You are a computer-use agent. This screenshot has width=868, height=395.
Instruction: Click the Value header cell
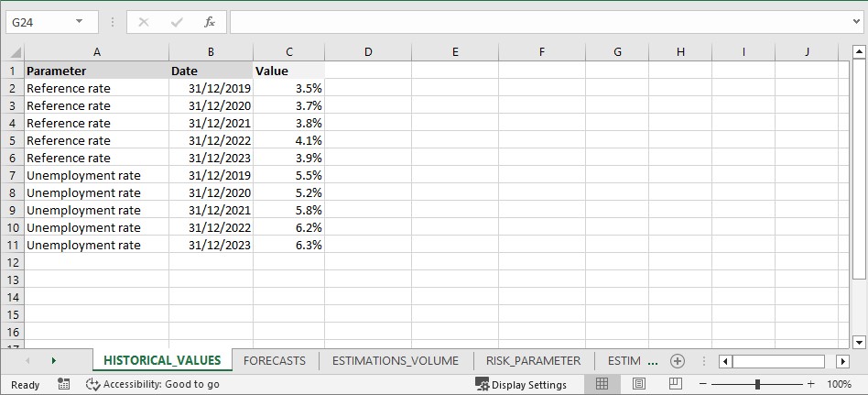289,71
